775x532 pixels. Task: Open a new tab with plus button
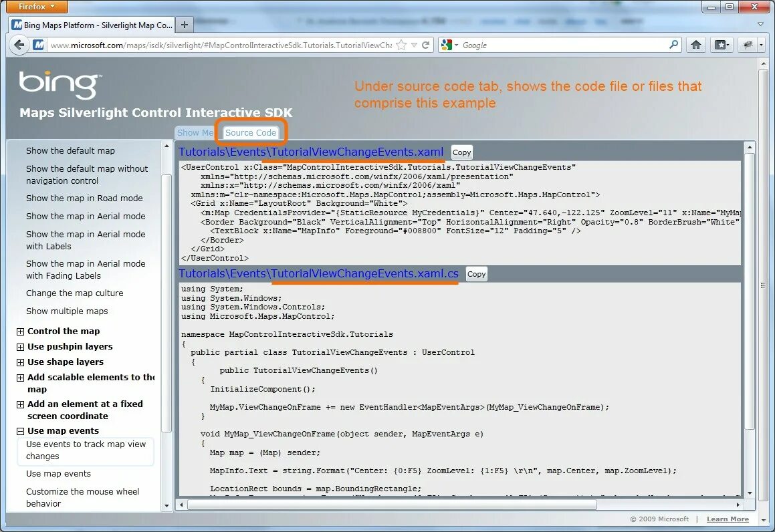[x=185, y=25]
